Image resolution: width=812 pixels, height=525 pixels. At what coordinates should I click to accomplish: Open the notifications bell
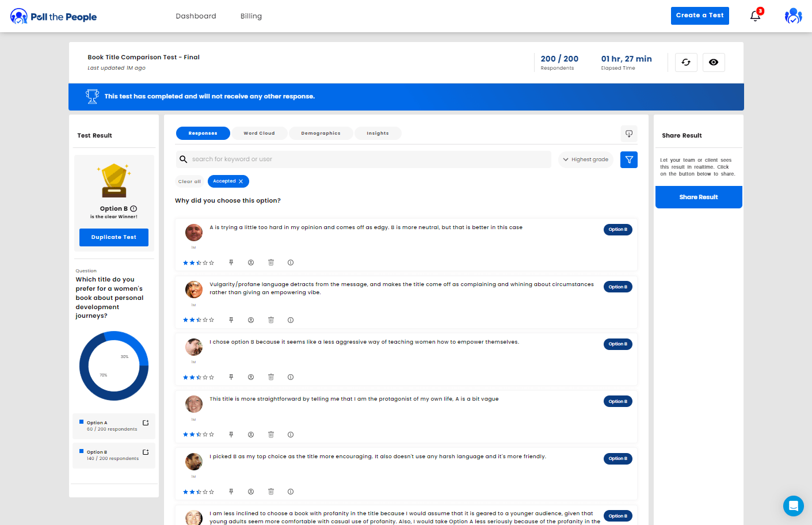coord(755,16)
